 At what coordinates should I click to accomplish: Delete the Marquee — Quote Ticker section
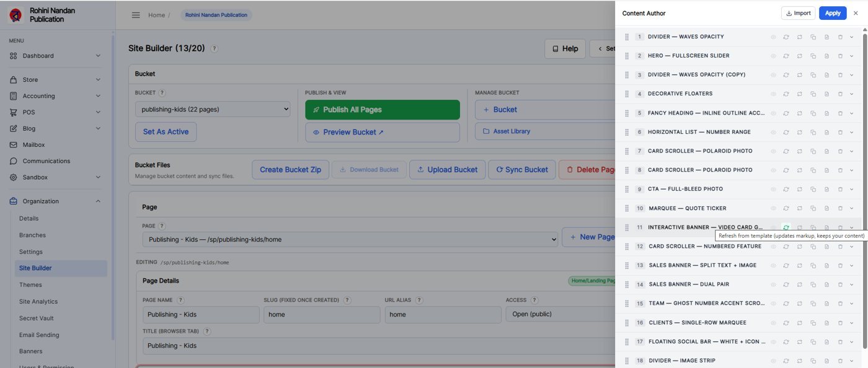click(x=840, y=209)
